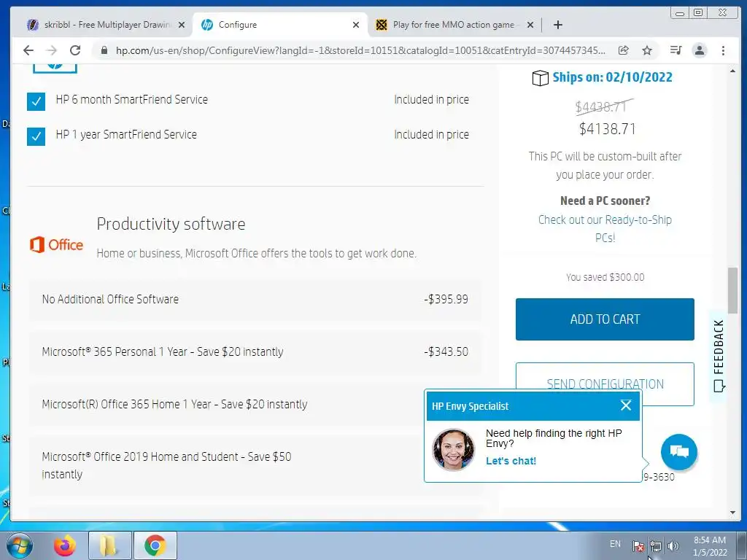
Task: Click the -$395.99 price value
Action: pyautogui.click(x=446, y=300)
